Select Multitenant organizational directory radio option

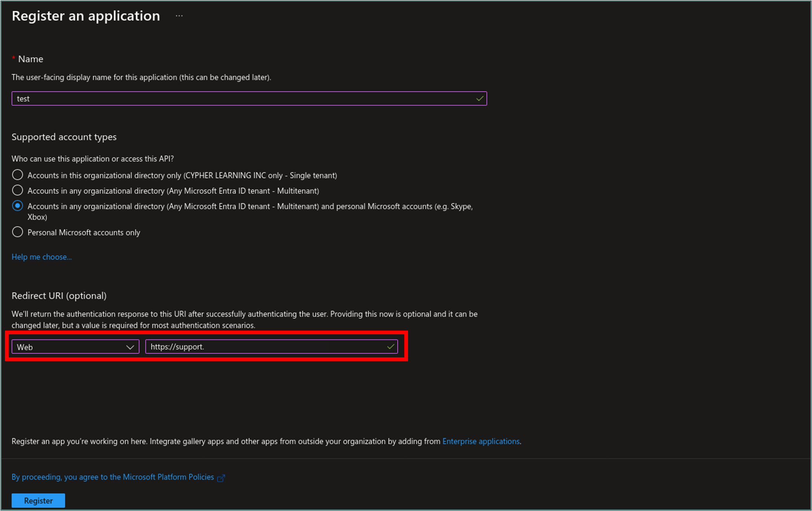[17, 190]
